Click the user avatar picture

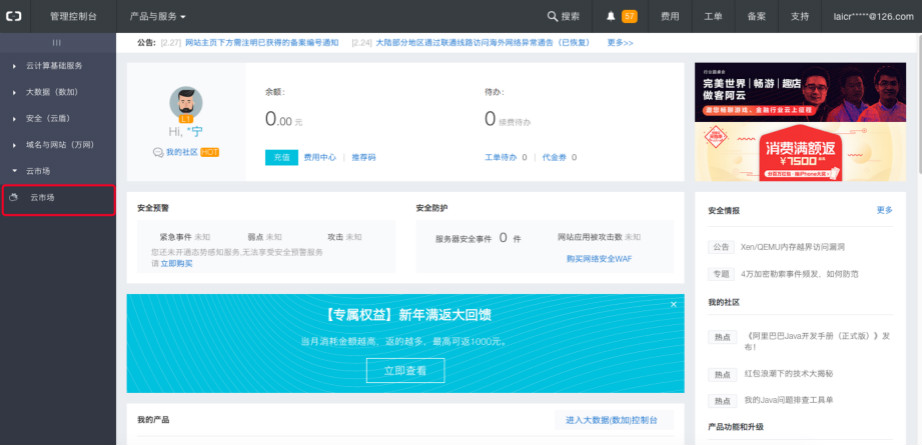(x=186, y=103)
